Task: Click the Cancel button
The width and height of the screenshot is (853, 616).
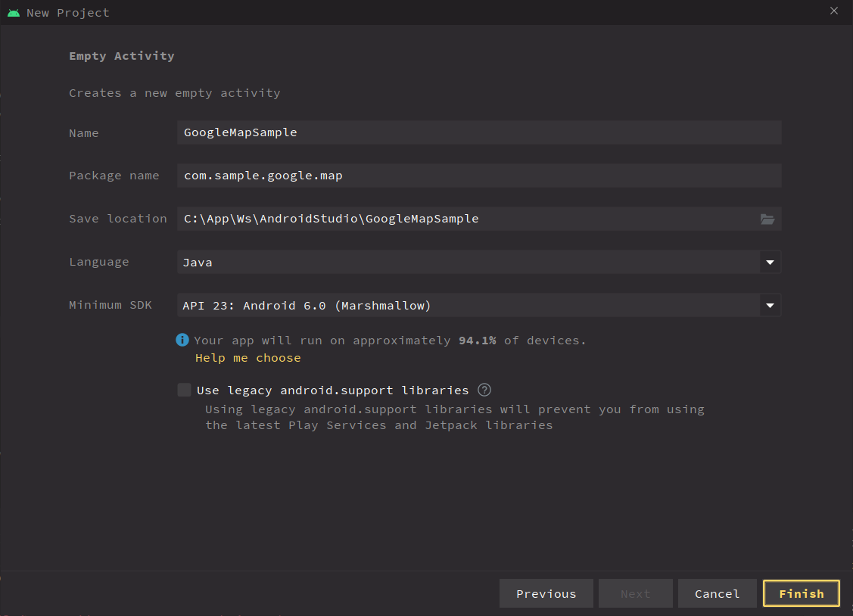Action: [717, 594]
